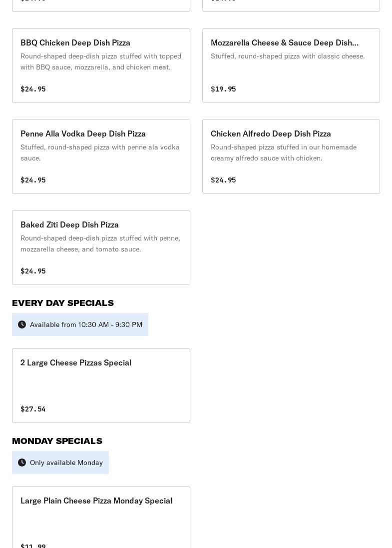Open Large Plain Cheese Pizza Monday Special

click(x=96, y=501)
